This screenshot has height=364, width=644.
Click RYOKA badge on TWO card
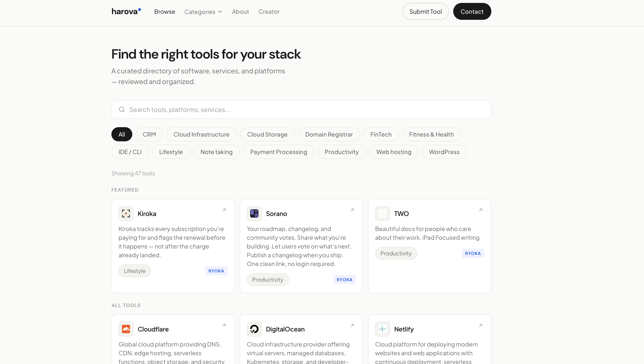473,254
